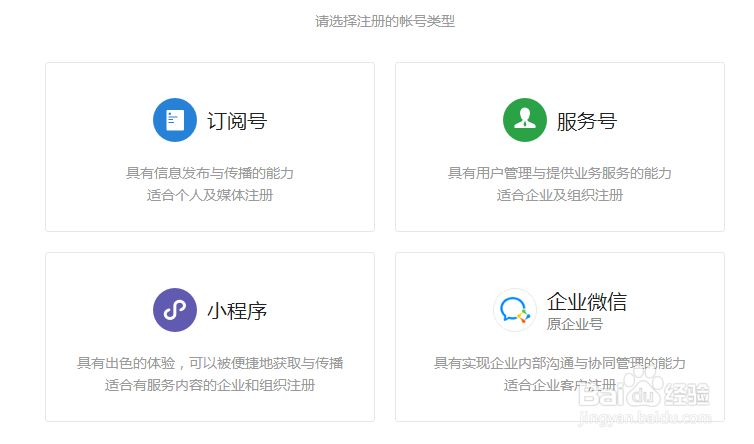The width and height of the screenshot is (754, 444).
Task: Click the blue 订阅号 document icon
Action: point(175,120)
